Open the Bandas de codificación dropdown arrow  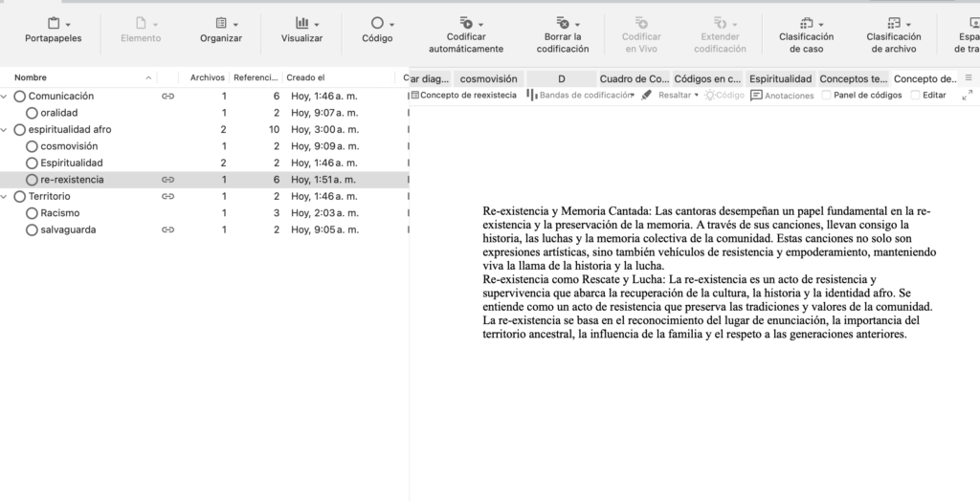633,96
